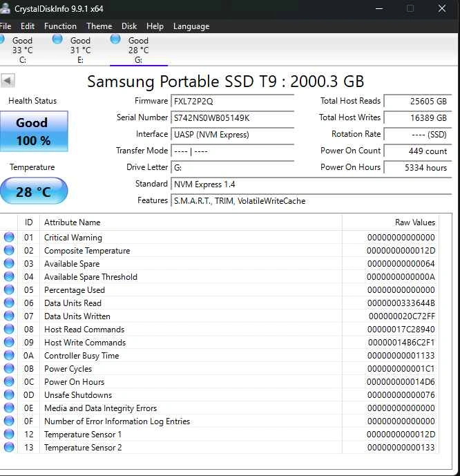Open the File menu
The width and height of the screenshot is (460, 476).
click(x=5, y=26)
